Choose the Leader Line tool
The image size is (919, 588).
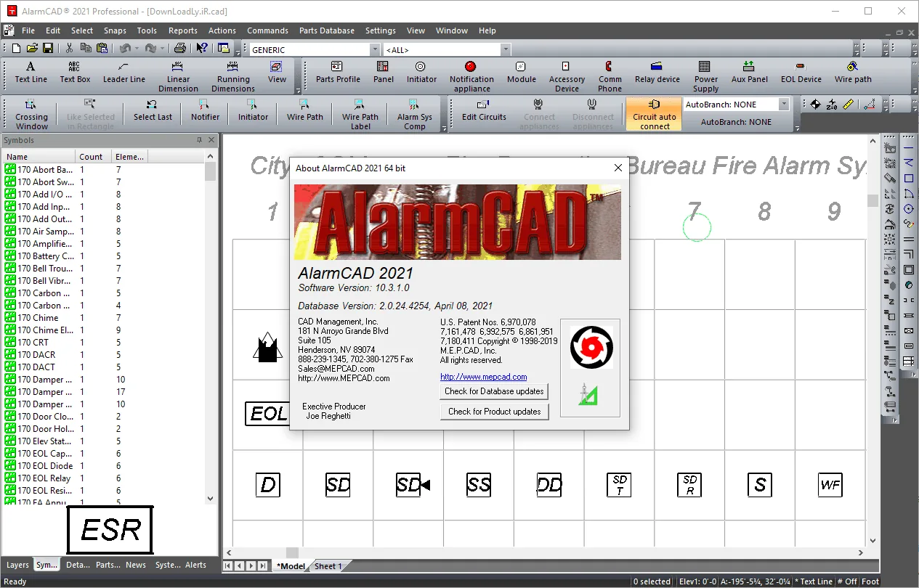(x=124, y=72)
